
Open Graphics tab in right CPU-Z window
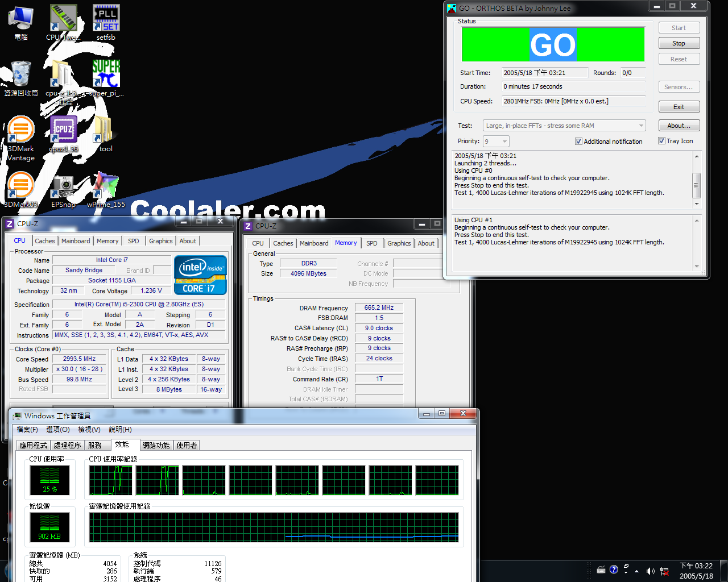tap(399, 243)
